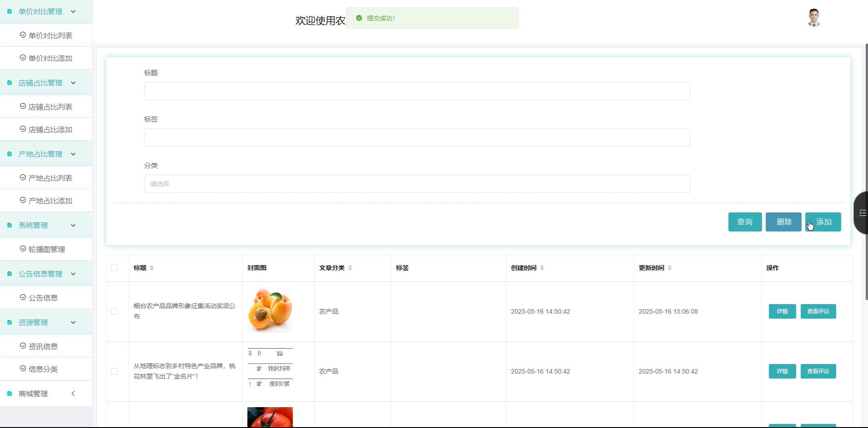Image resolution: width=868 pixels, height=428 pixels.
Task: Open 产地占比列表 menu item
Action: [46, 178]
